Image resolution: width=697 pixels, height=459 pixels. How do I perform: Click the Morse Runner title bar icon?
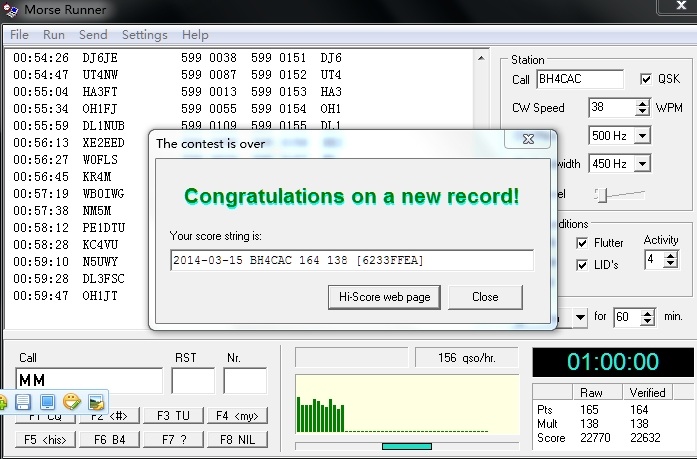(11, 10)
